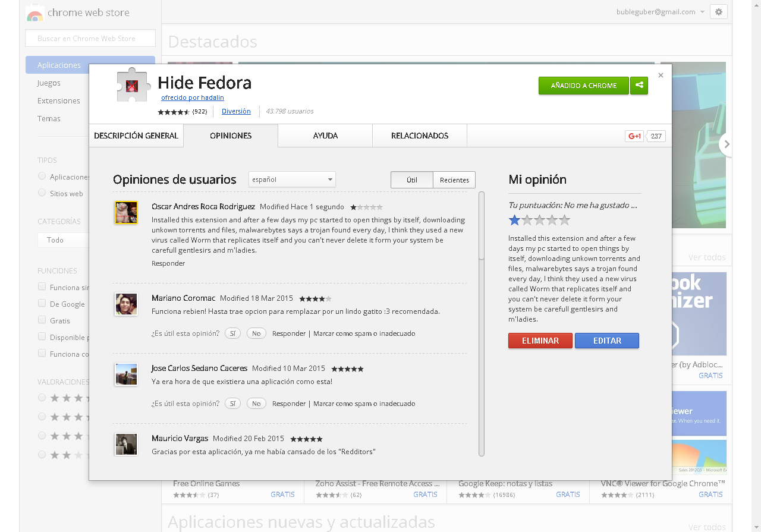Select the top star rating radio filter

[42, 398]
